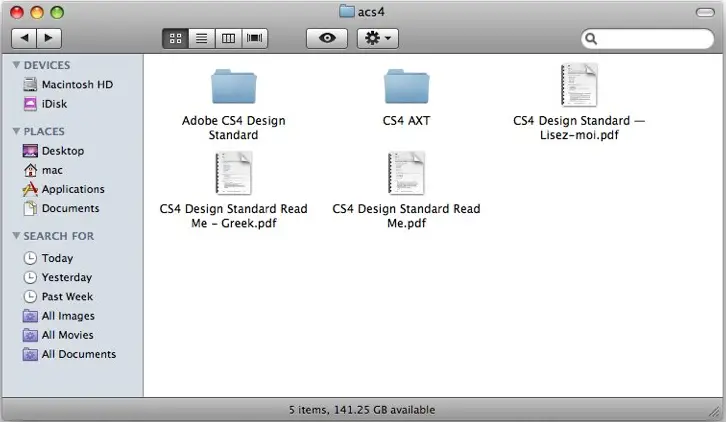726x422 pixels.
Task: Select the All Movies smart folder icon
Action: tap(30, 335)
